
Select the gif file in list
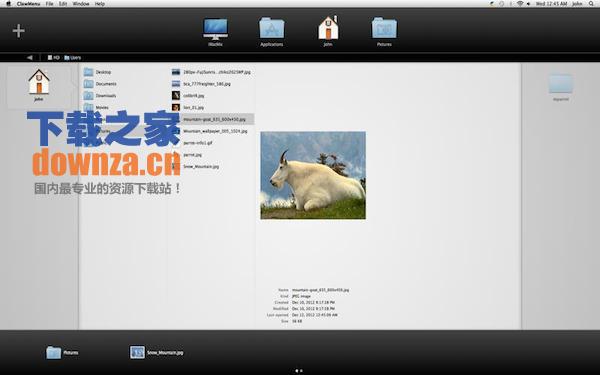pos(197,143)
